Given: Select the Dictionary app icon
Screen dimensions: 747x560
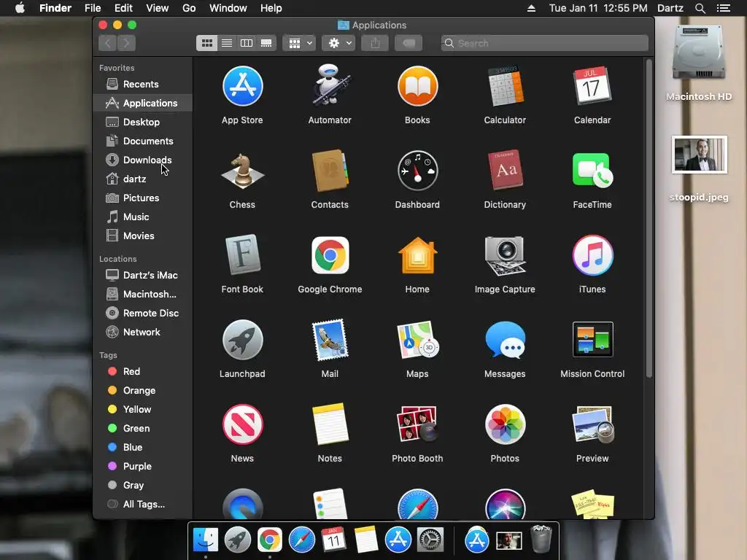Looking at the screenshot, I should point(505,171).
